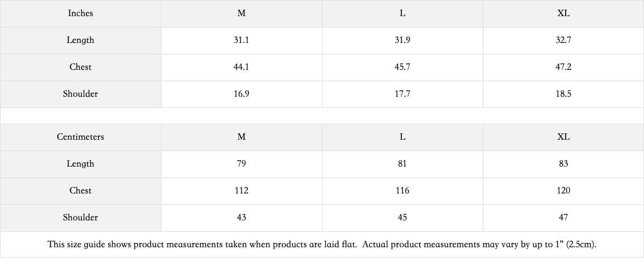Select the L column header in Inches table

402,13
